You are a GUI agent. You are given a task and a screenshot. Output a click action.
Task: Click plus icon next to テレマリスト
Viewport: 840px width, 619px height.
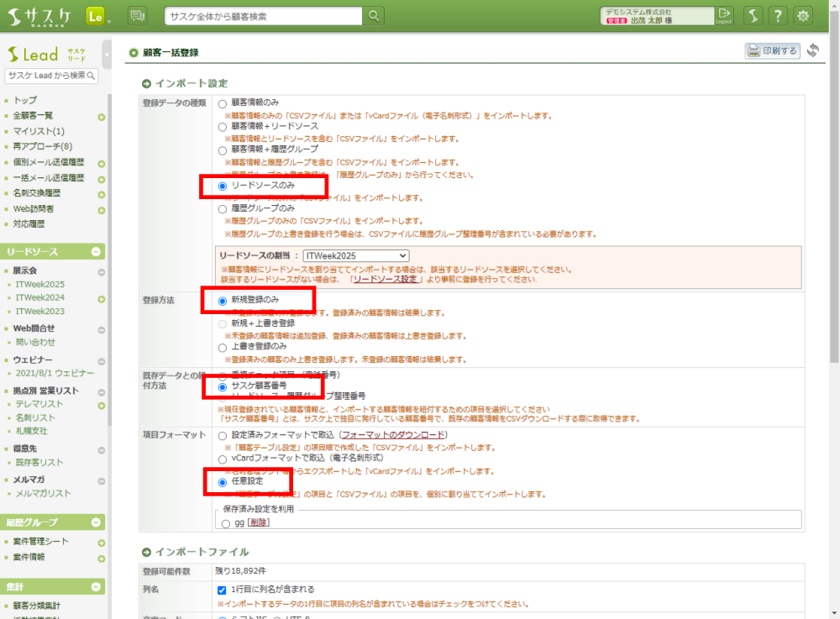coord(102,406)
